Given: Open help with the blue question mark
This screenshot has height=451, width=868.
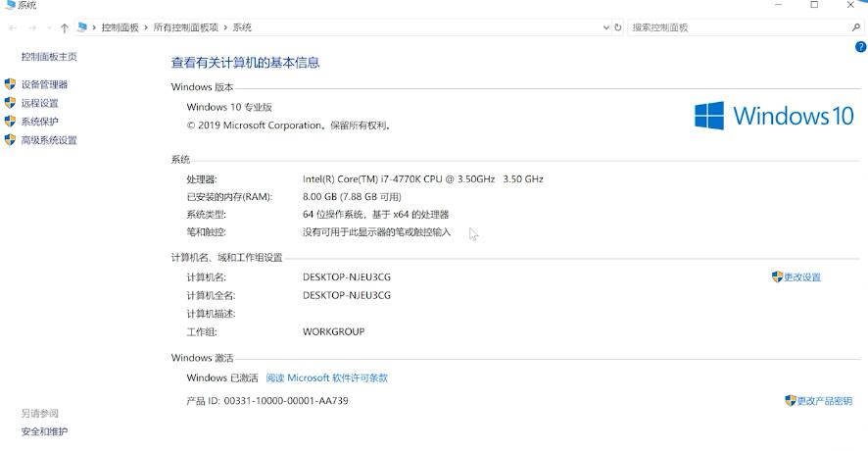Looking at the screenshot, I should 860,47.
